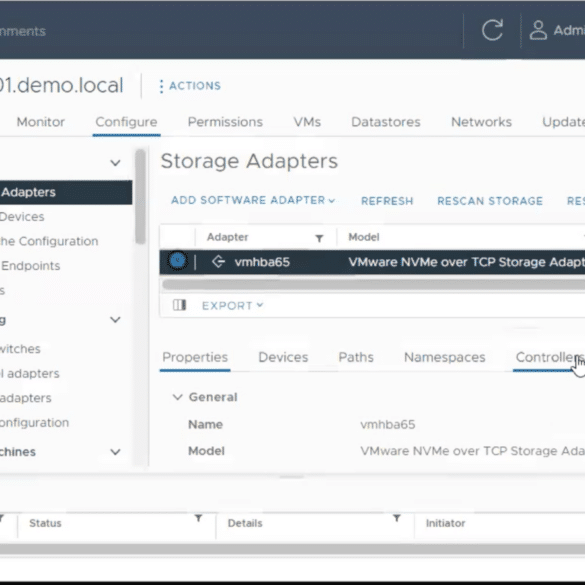Open Protocol Endpoints in the sidebar
Screen dimensions: 585x585
tap(30, 266)
